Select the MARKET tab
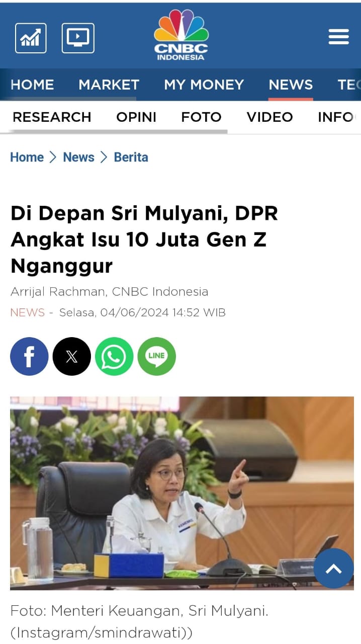 pyautogui.click(x=109, y=85)
